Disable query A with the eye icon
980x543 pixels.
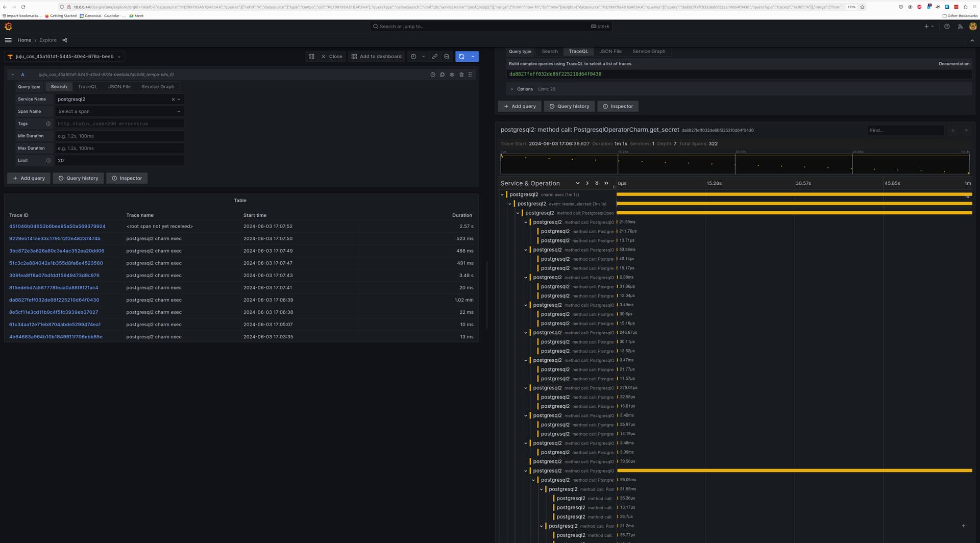point(452,75)
